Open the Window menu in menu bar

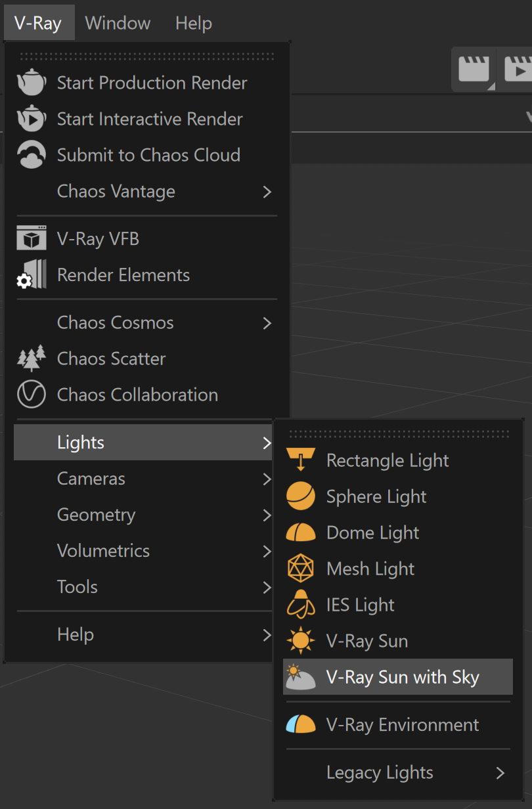pos(118,23)
